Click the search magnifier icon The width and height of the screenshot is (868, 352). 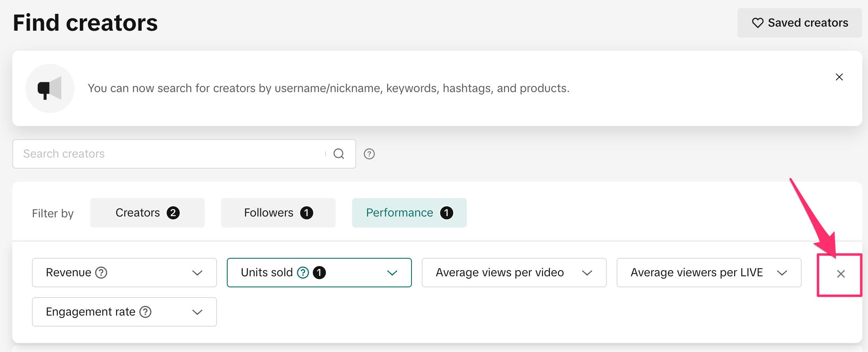(x=339, y=154)
